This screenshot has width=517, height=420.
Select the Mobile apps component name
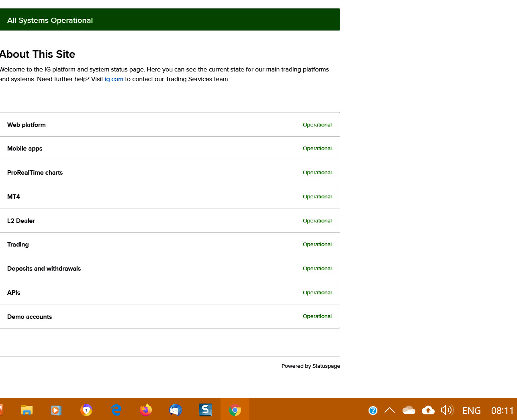point(25,149)
